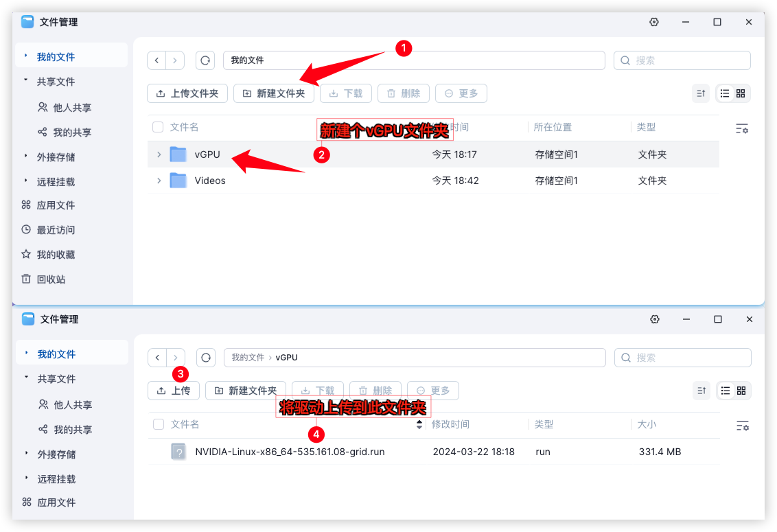Refresh the bottom vGPU folder listing
This screenshot has height=532, width=777.
(x=206, y=358)
